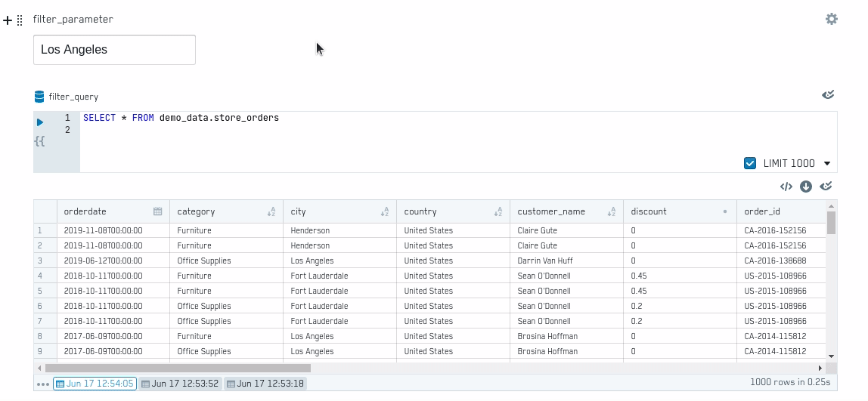Screen dimensions: 868x401
Task: Run the SQL query with the play button
Action: (x=40, y=122)
